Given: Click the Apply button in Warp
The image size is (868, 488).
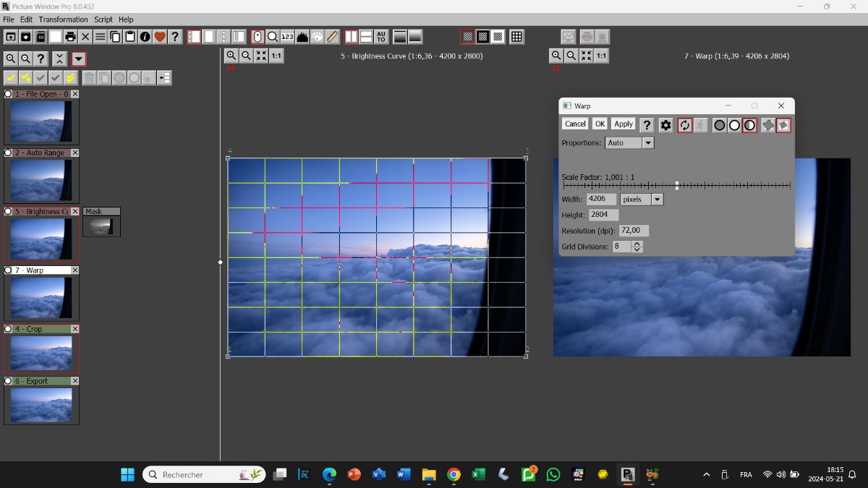Looking at the screenshot, I should click(624, 124).
